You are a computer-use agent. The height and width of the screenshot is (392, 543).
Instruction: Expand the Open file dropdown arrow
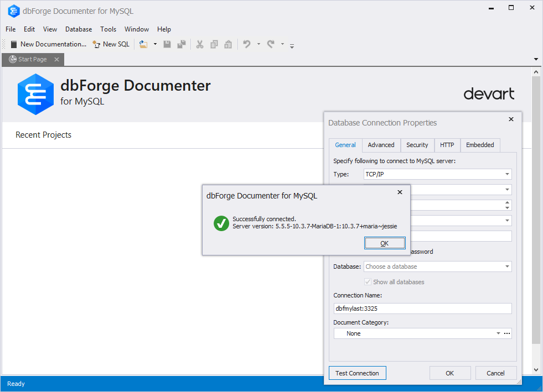(155, 44)
